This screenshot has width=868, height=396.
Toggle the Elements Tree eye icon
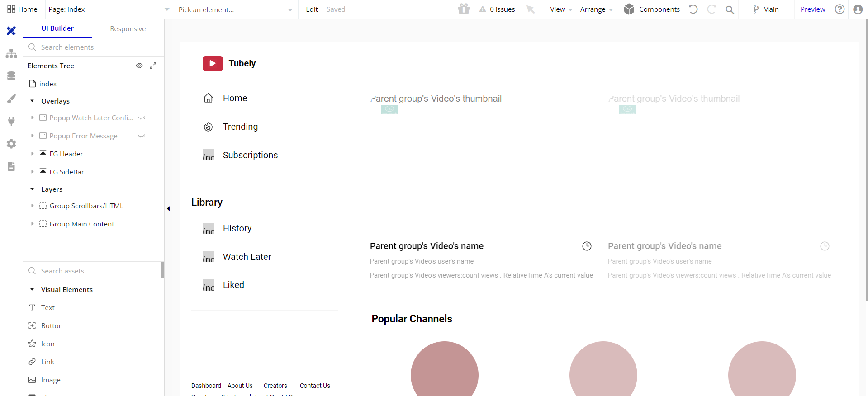pos(139,66)
